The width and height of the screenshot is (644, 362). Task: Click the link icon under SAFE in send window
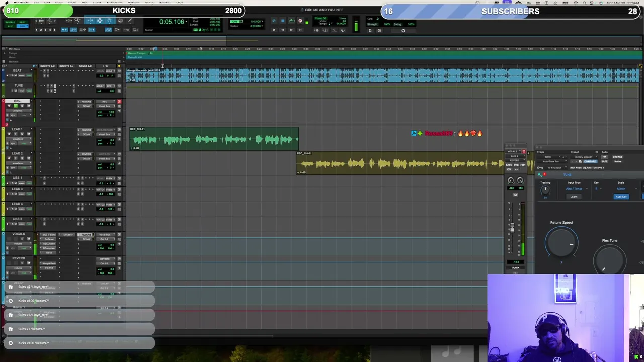[509, 169]
